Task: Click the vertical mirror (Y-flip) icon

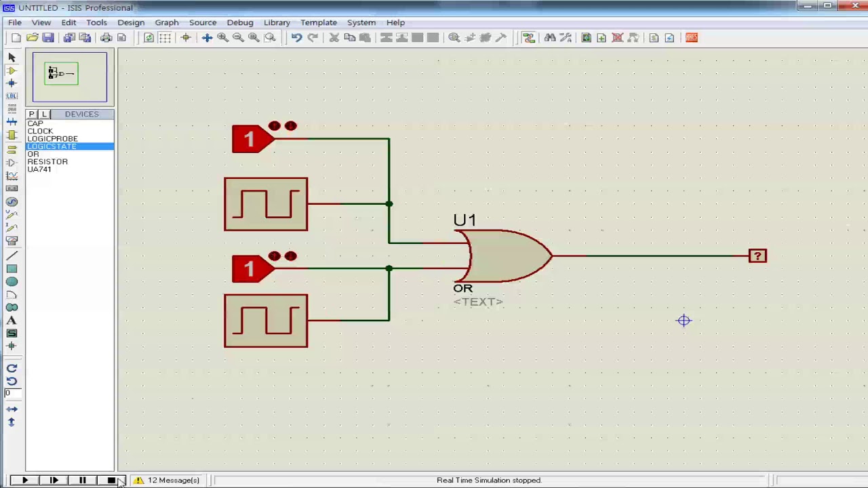Action: coord(12,422)
